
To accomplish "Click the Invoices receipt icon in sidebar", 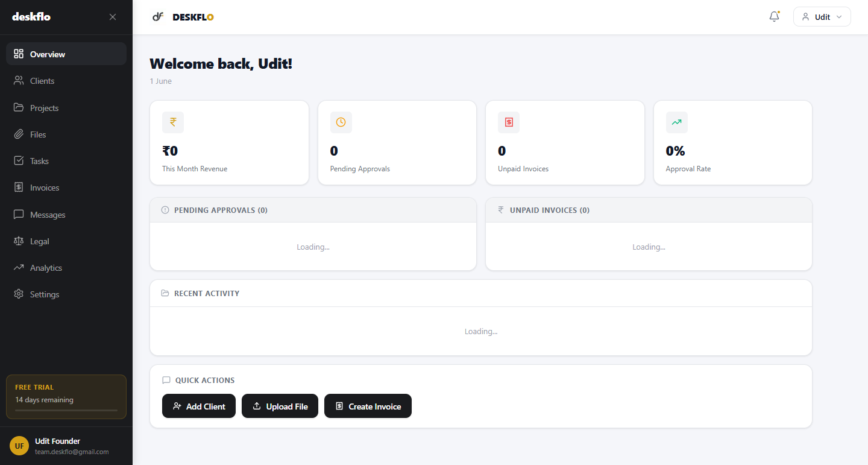I will [x=19, y=187].
